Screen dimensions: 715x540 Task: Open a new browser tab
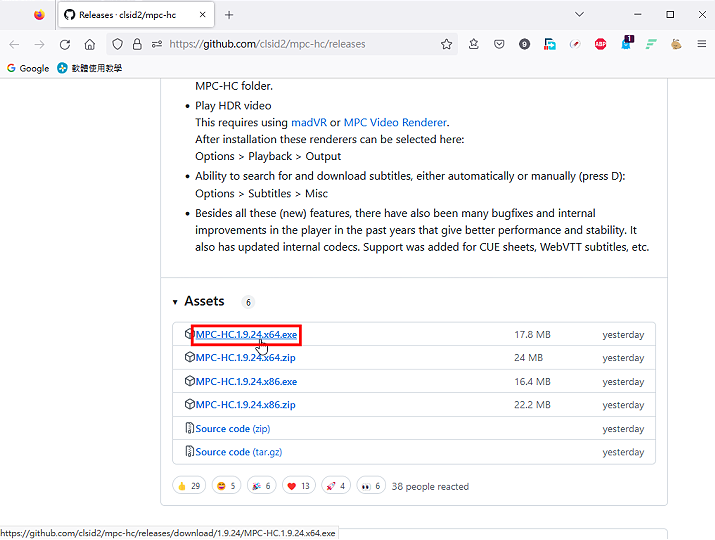pyautogui.click(x=229, y=15)
